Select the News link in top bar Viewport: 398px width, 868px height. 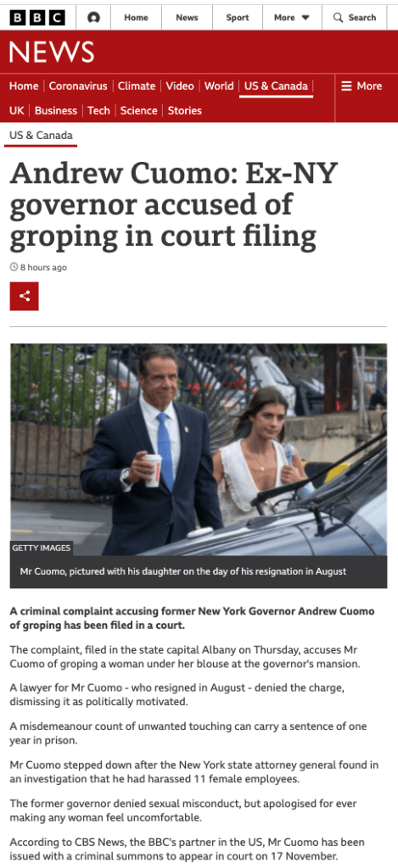pos(187,18)
